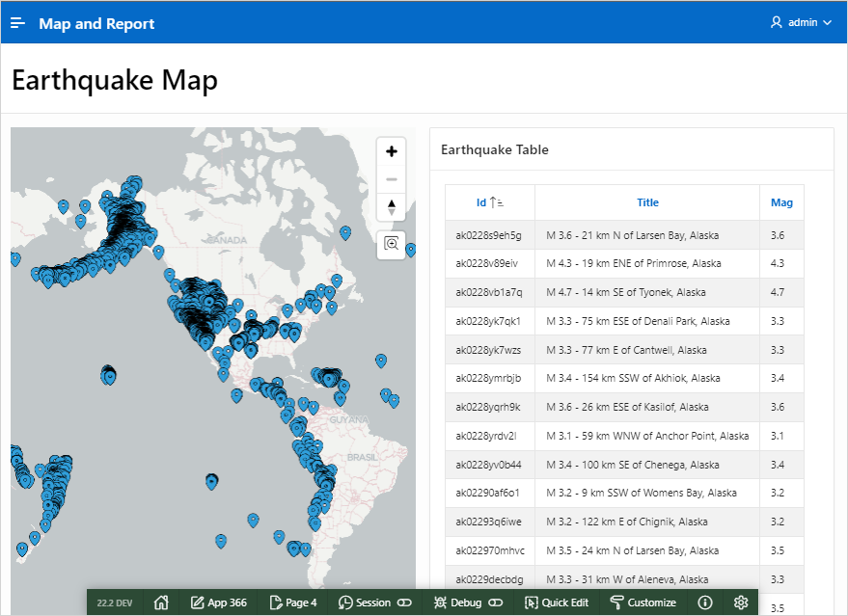
Task: Open the developer toolbar info icon
Action: tap(705, 603)
